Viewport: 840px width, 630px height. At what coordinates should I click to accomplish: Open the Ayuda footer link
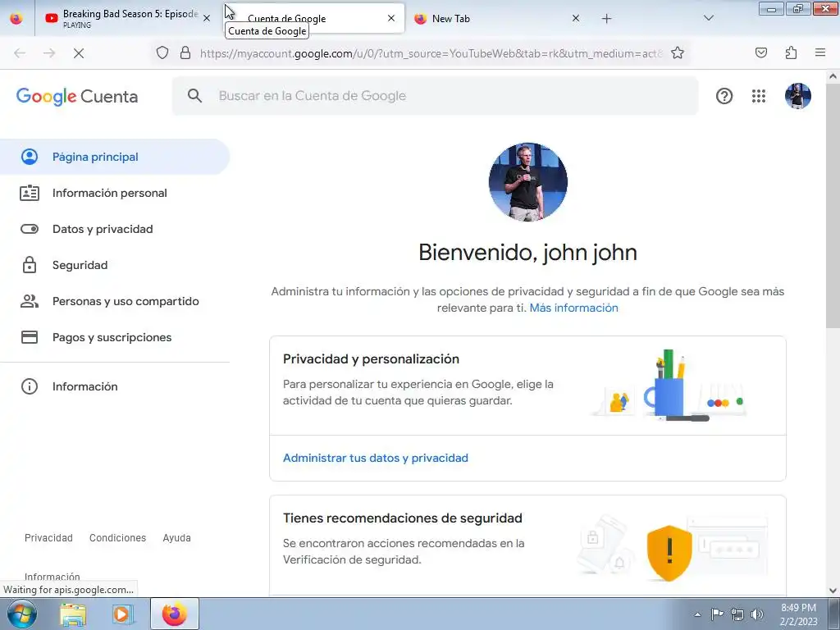177,538
